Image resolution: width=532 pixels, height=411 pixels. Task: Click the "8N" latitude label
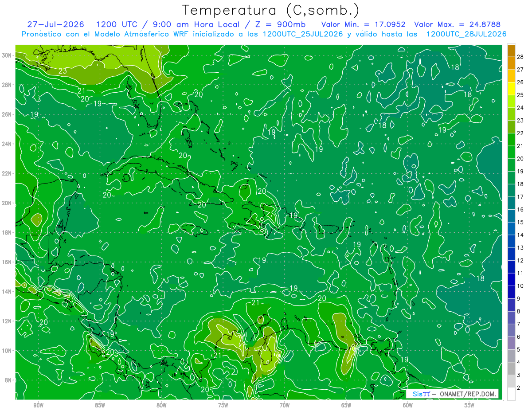(8, 380)
